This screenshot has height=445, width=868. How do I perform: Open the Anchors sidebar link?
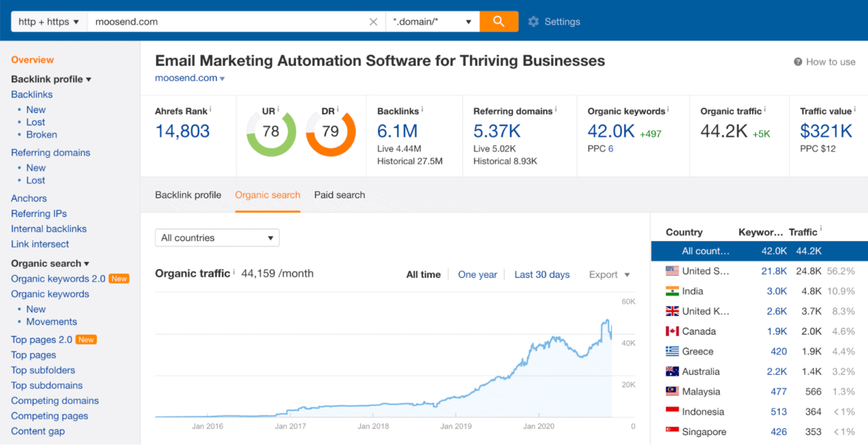pos(29,198)
